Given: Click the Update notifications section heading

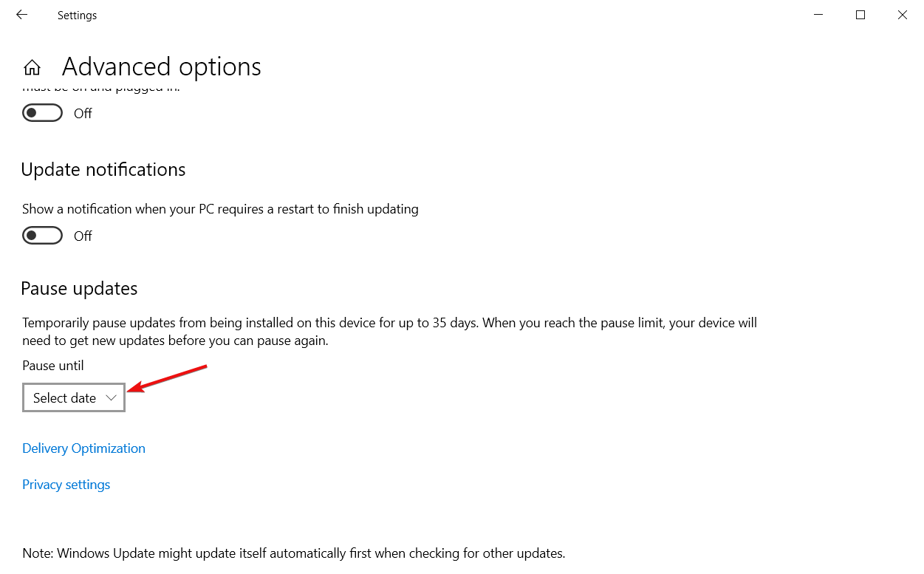Looking at the screenshot, I should click(x=103, y=170).
